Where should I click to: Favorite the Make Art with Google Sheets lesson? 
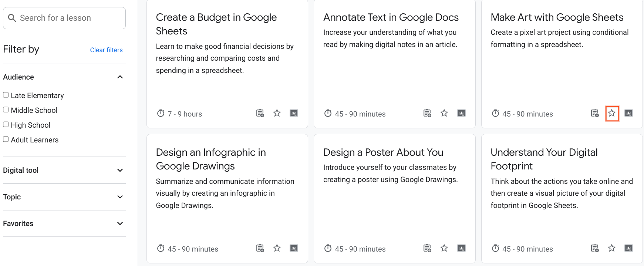coord(612,114)
